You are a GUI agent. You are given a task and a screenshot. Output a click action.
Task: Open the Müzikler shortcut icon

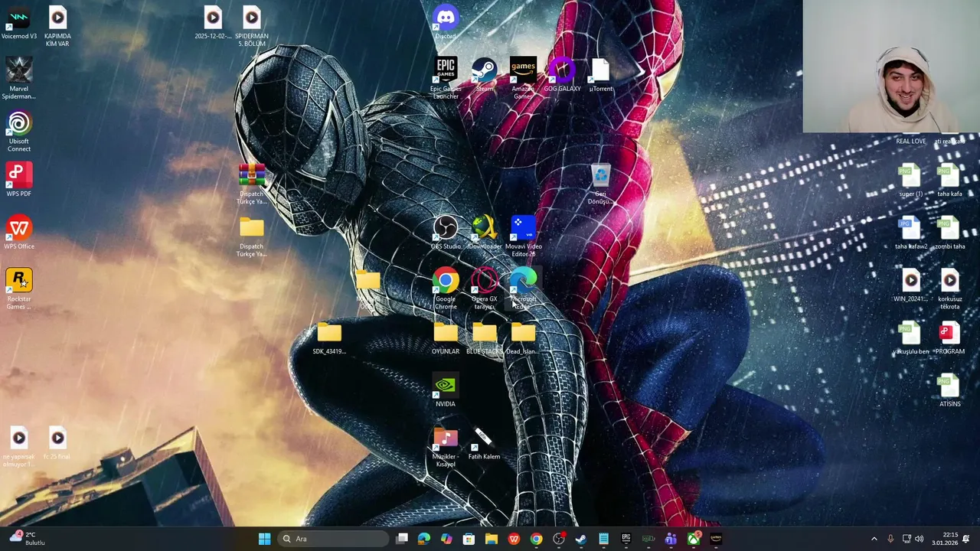pos(446,447)
